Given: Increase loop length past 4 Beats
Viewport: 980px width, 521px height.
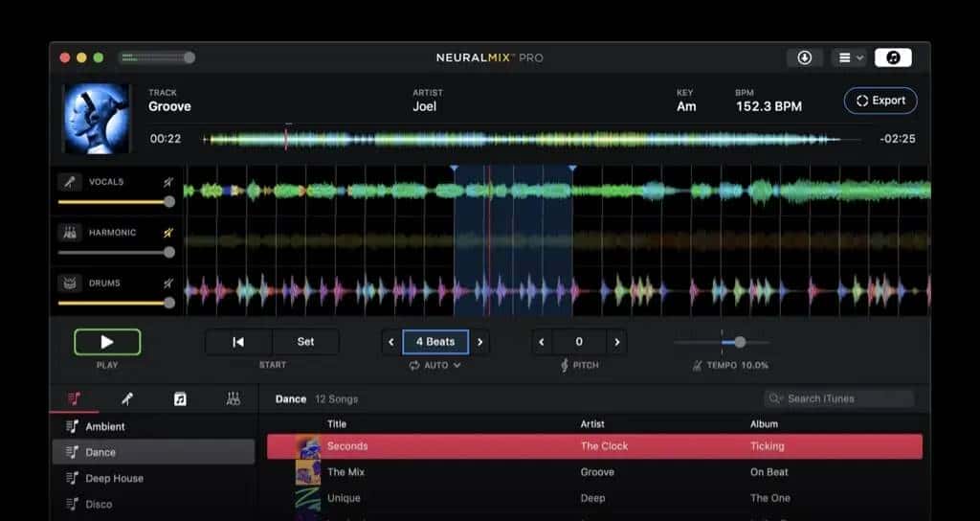Looking at the screenshot, I should [x=480, y=342].
